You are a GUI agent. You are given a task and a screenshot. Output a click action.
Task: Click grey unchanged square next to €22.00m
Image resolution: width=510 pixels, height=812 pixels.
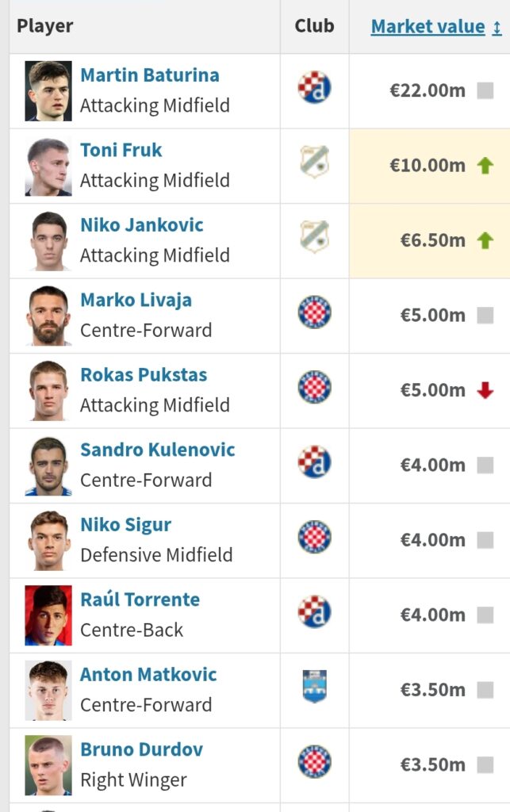pos(485,90)
